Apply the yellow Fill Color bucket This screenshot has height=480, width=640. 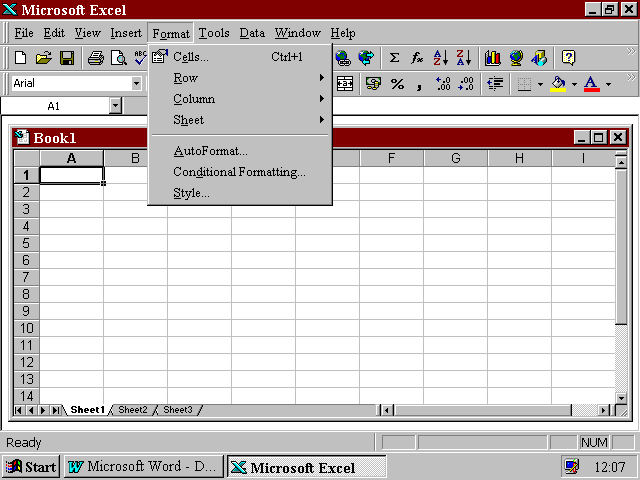(x=558, y=84)
